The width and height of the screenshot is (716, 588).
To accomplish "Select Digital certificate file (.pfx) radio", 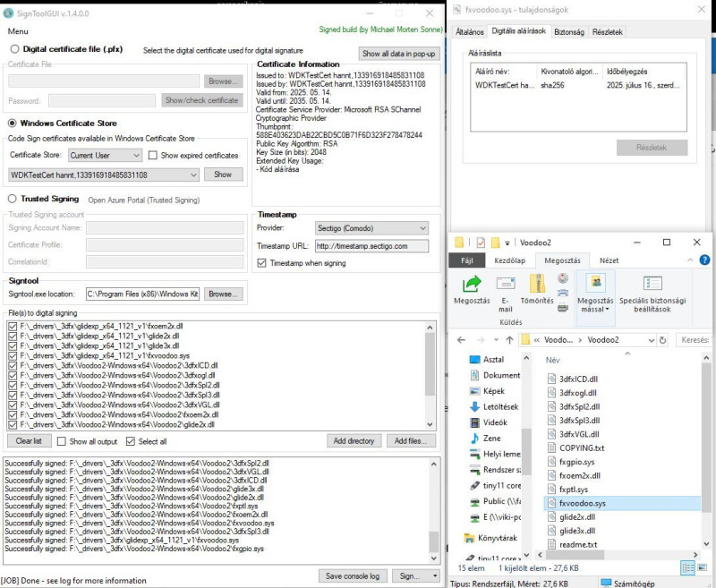I will (14, 49).
